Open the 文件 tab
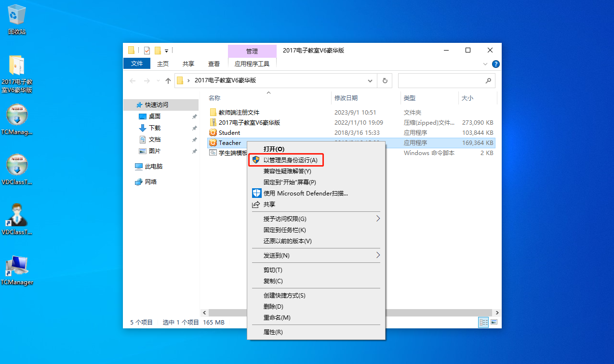 [137, 64]
